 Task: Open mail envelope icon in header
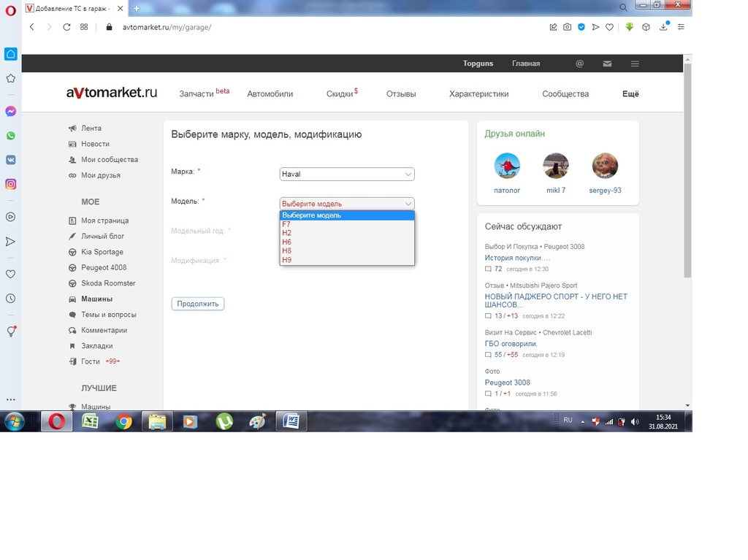click(607, 64)
